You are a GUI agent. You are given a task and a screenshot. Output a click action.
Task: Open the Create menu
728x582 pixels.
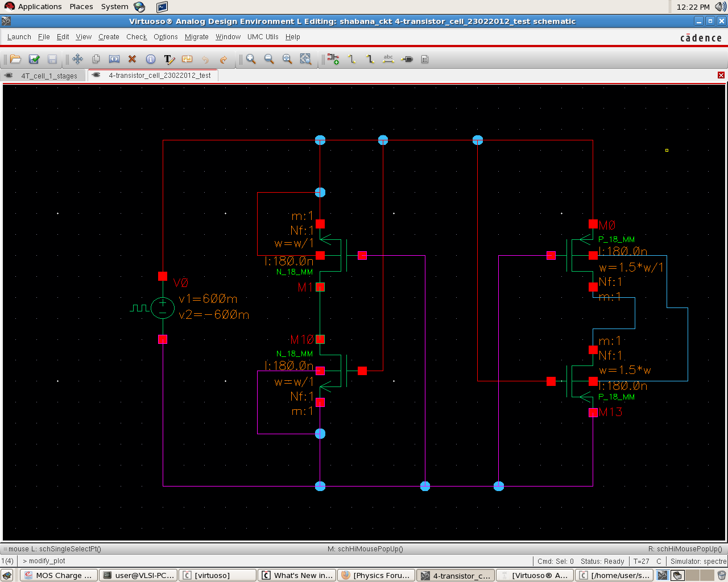click(109, 37)
